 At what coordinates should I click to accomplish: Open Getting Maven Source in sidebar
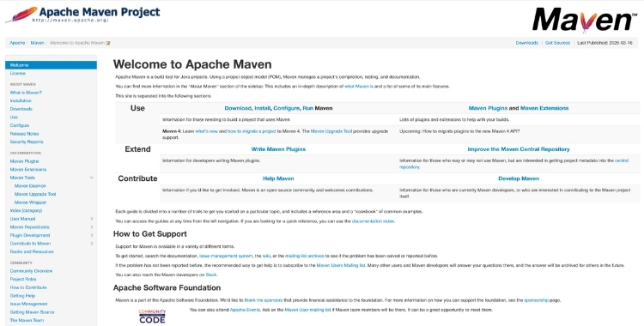32,312
